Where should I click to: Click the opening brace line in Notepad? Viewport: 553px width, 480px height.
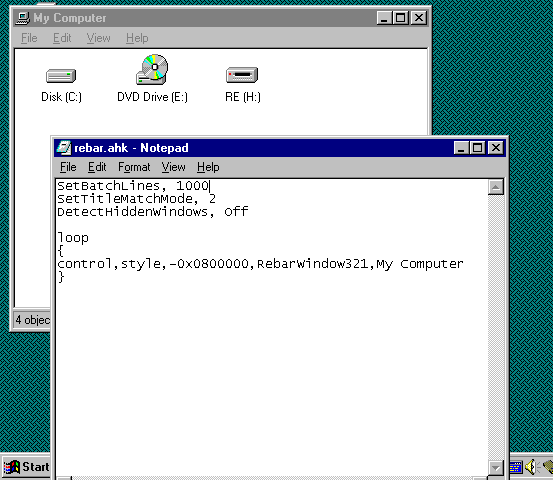click(61, 251)
